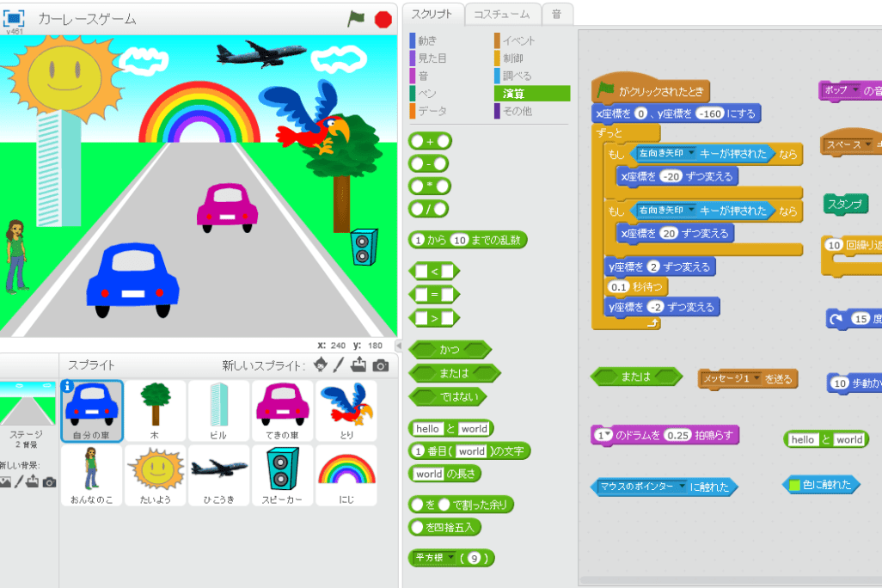Switch the stage to full screen mode

pyautogui.click(x=15, y=18)
